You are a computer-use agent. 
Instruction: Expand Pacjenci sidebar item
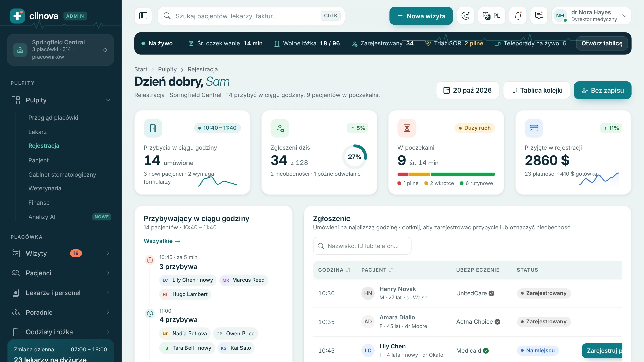pyautogui.click(x=60, y=273)
